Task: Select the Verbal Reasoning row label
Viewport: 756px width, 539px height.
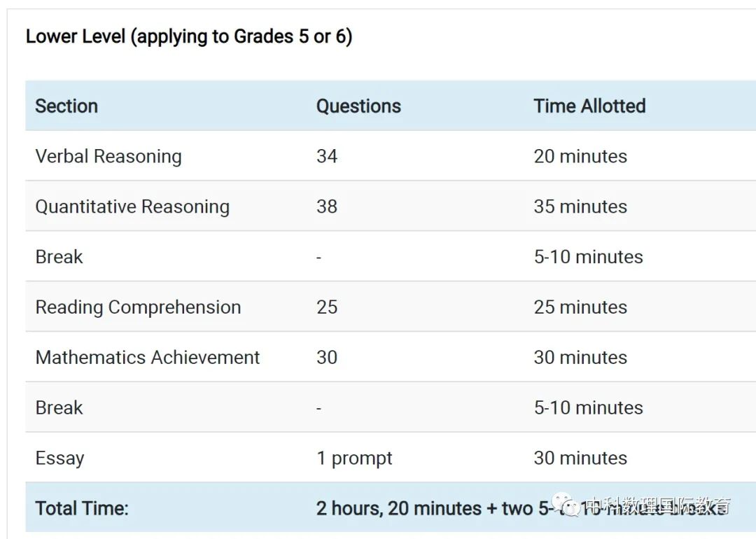Action: pyautogui.click(x=108, y=157)
